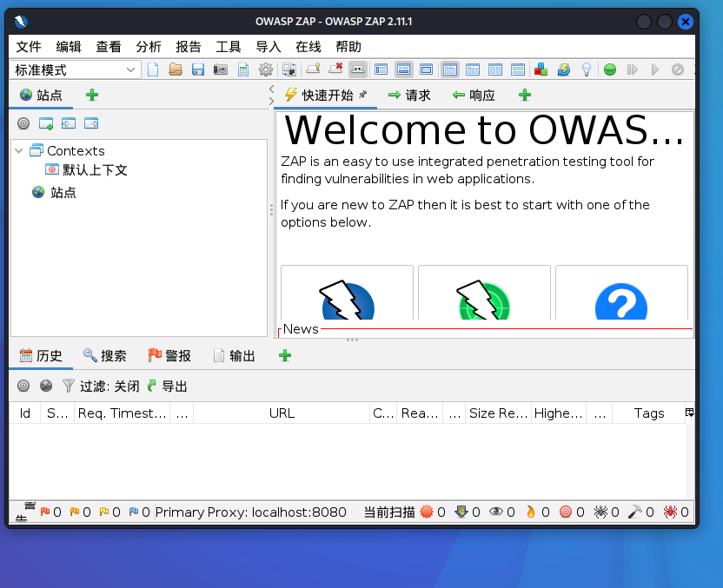Switch to the 请求 tab

pos(409,96)
